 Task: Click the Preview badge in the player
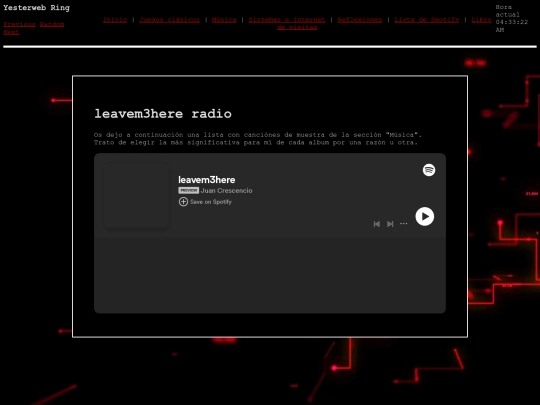188,190
